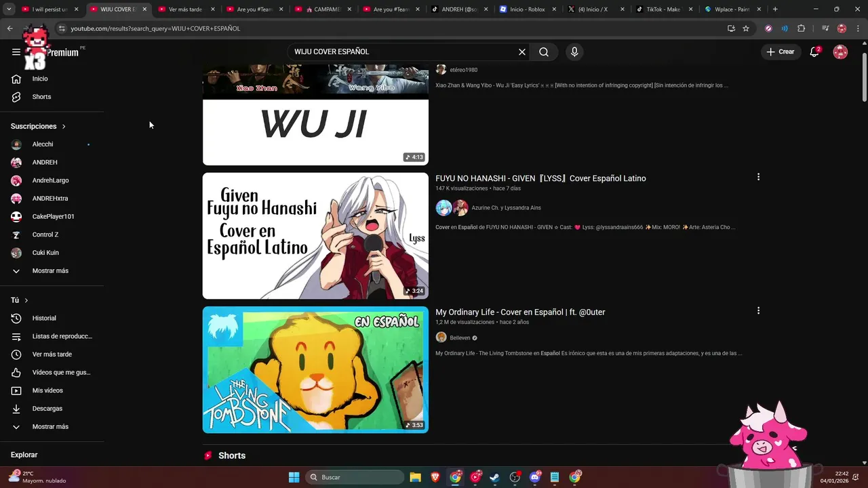Viewport: 868px width, 488px height.
Task: Open the WU JI video thumbnail
Action: click(x=315, y=115)
